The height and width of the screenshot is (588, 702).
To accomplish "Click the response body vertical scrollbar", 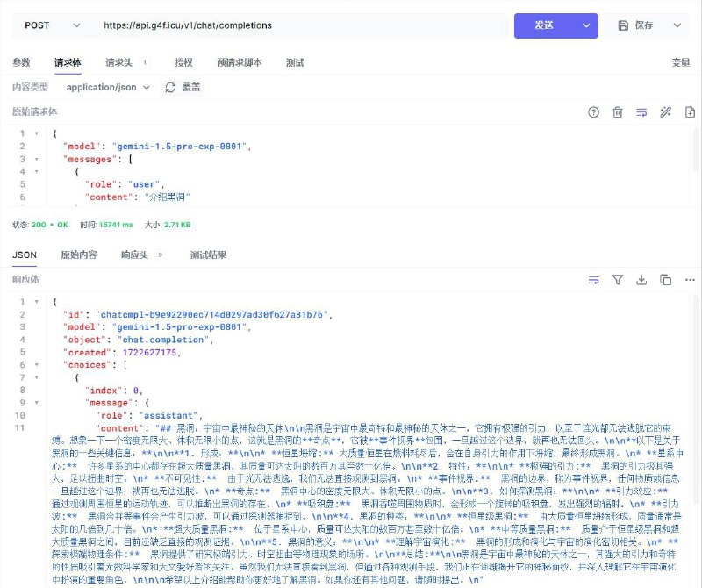I will (x=698, y=439).
